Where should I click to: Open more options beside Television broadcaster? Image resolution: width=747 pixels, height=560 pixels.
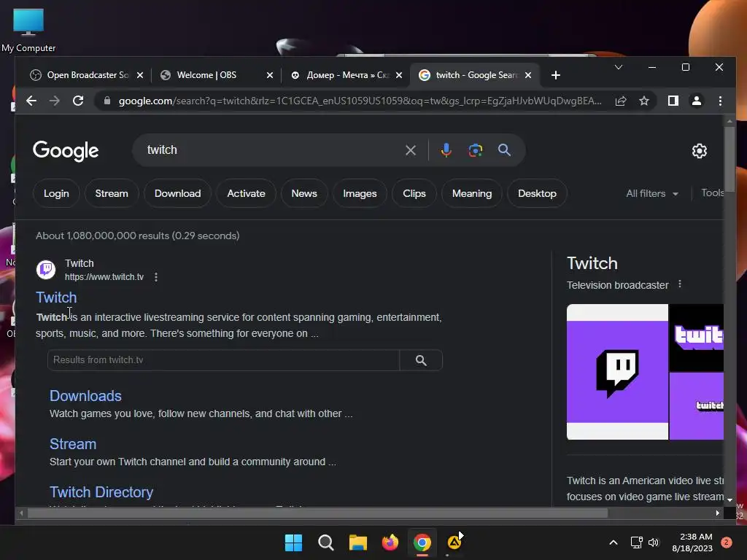(680, 284)
